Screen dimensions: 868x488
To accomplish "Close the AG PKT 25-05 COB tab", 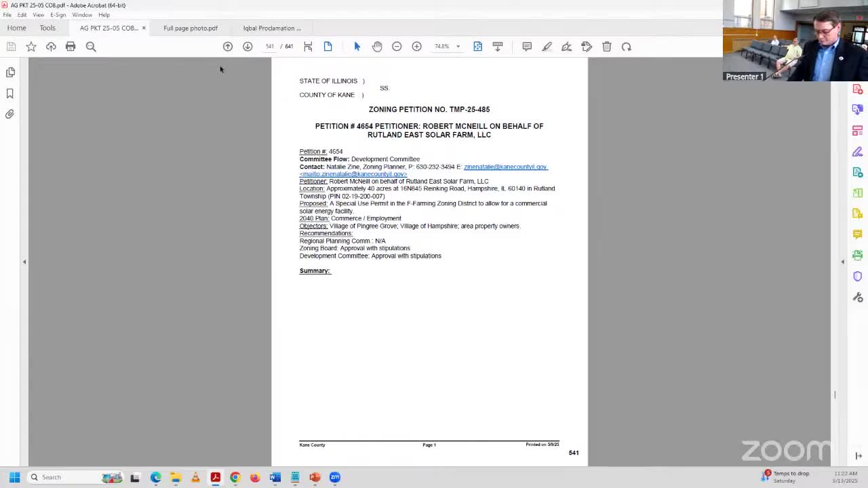I will point(144,28).
